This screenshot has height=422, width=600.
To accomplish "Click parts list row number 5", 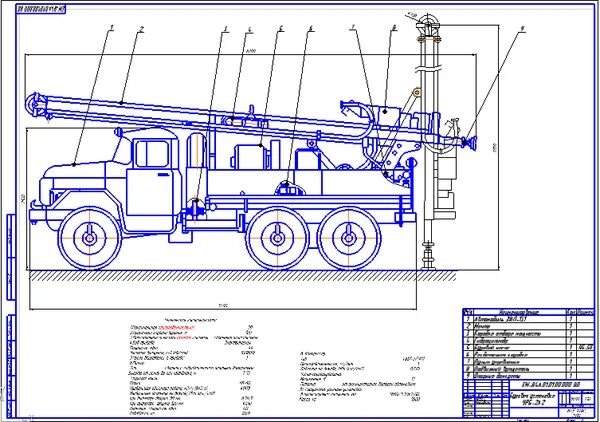I will [528, 348].
